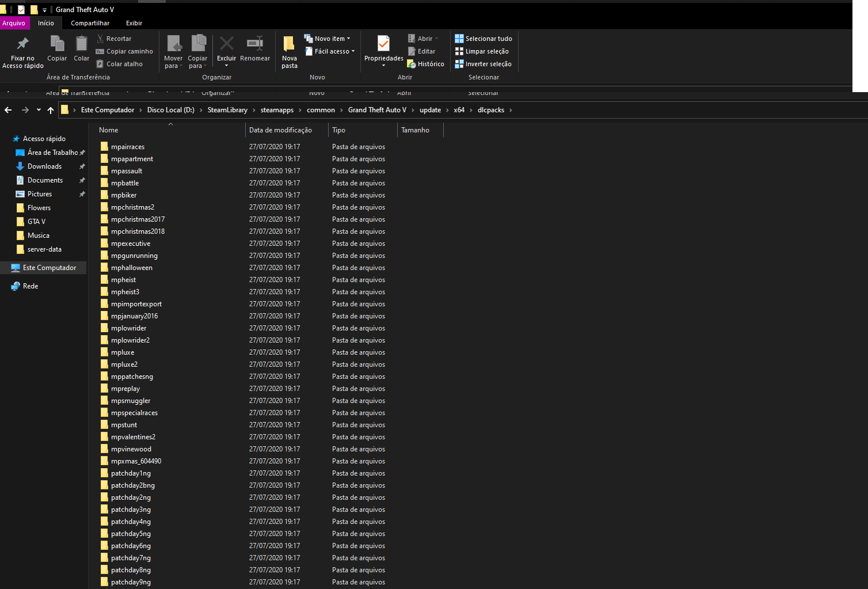Click Inverter seleção
868x589 pixels.
tap(484, 64)
